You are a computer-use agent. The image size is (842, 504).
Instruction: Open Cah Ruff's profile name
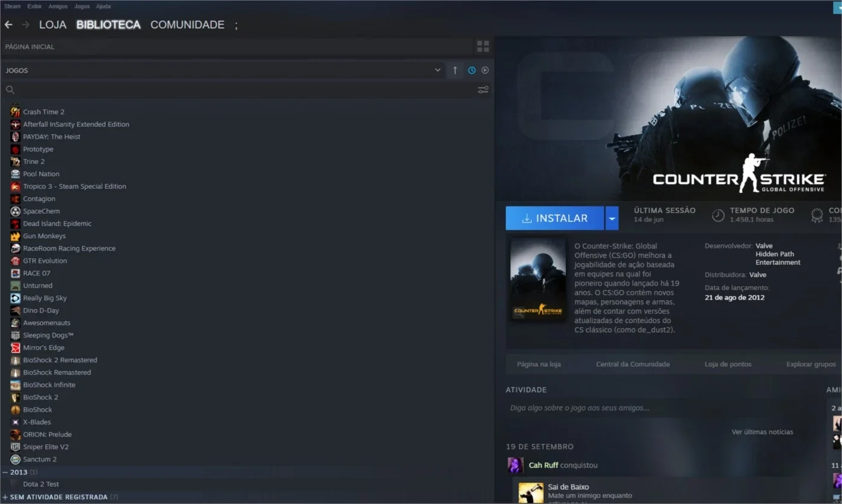pos(543,466)
